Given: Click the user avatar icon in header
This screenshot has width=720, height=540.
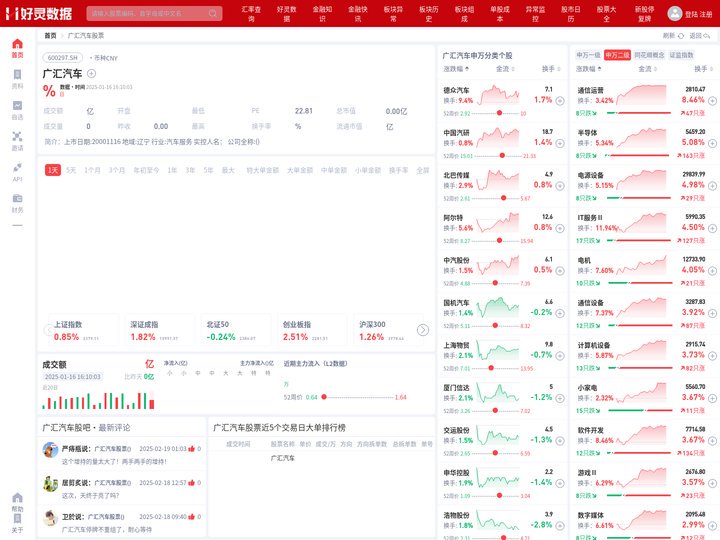Looking at the screenshot, I should pyautogui.click(x=675, y=13).
